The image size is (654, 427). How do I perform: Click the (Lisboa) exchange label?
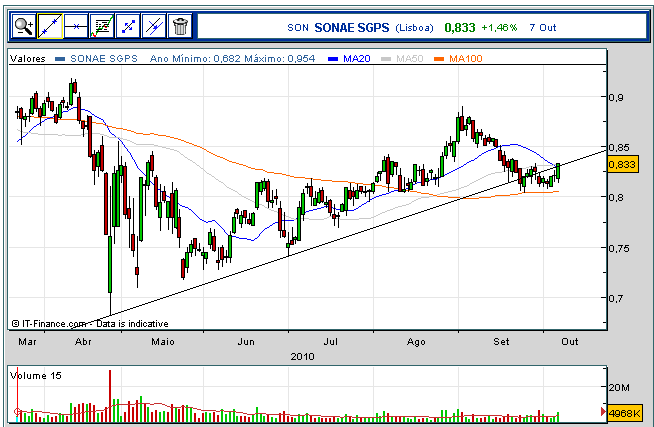[x=414, y=28]
